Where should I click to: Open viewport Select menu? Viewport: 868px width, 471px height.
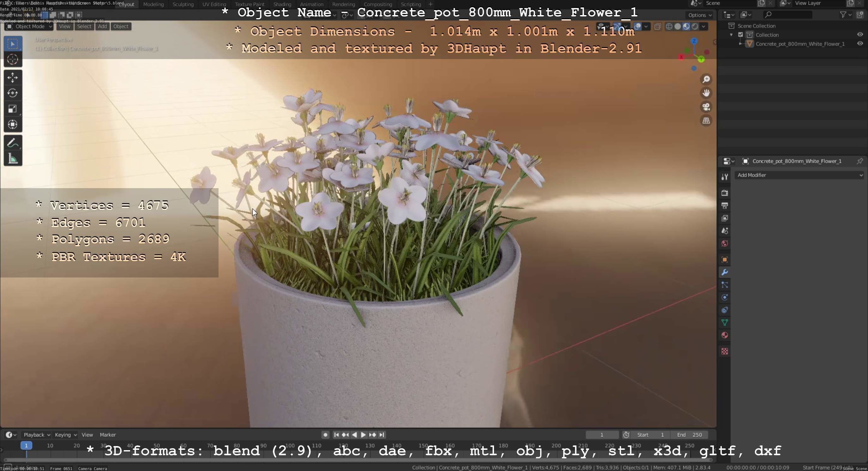(x=84, y=27)
